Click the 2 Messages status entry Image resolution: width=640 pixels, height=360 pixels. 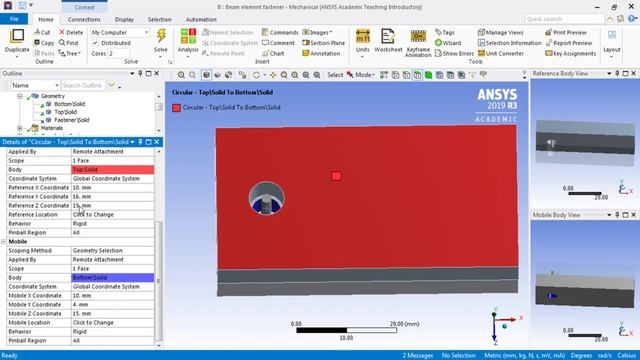(x=418, y=356)
